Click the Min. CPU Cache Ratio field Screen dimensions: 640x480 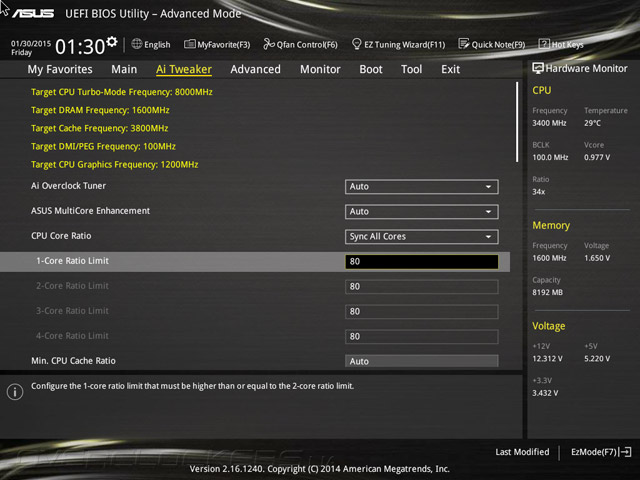pyautogui.click(x=422, y=361)
